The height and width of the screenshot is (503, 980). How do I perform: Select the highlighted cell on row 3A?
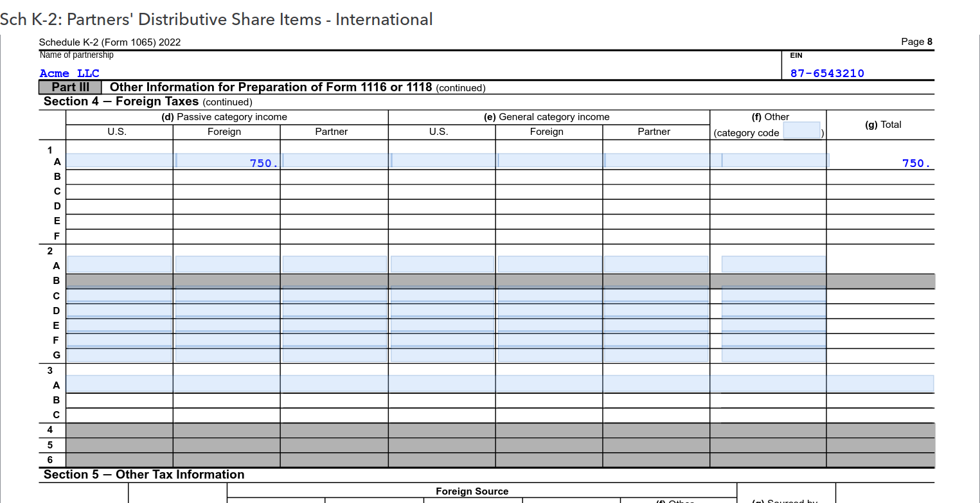[450, 384]
